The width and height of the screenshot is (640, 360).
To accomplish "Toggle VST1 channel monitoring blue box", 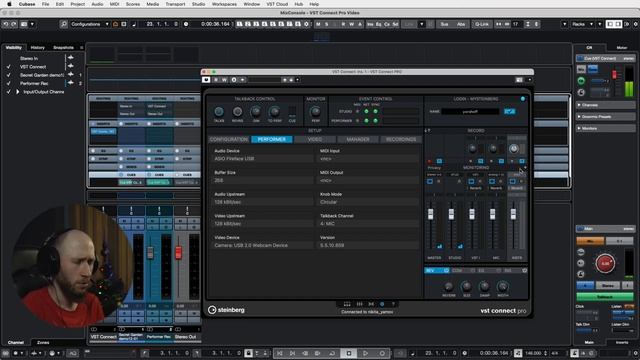I will click(471, 181).
